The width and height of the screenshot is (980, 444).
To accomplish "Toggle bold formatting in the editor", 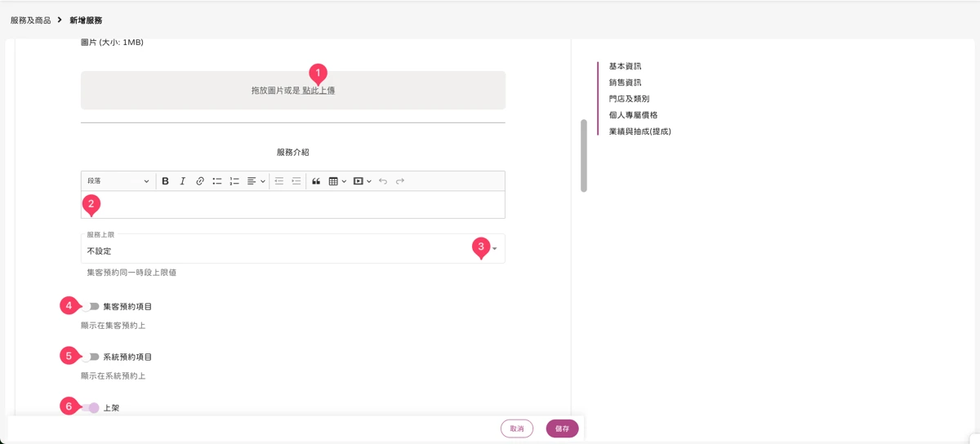I will [x=165, y=181].
